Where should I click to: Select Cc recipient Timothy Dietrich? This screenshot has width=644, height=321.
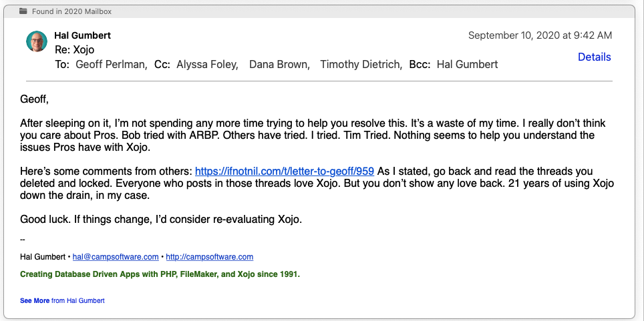[x=361, y=65]
